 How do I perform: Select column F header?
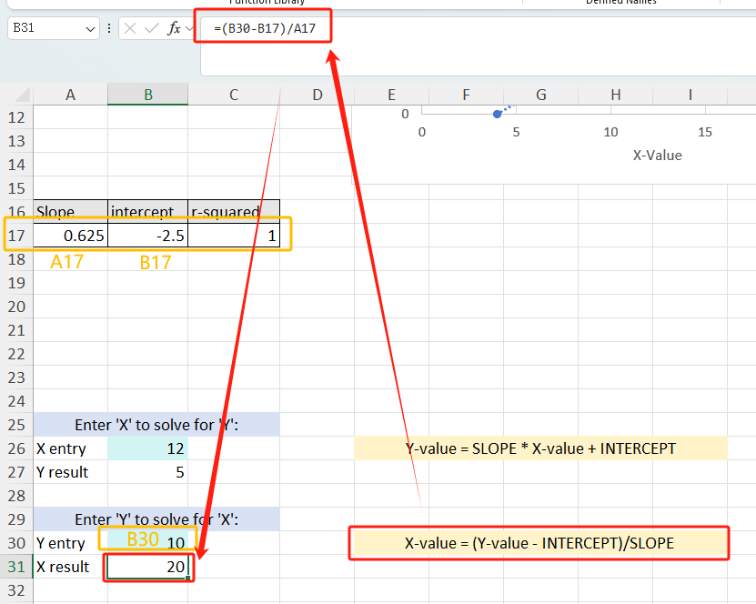(466, 94)
